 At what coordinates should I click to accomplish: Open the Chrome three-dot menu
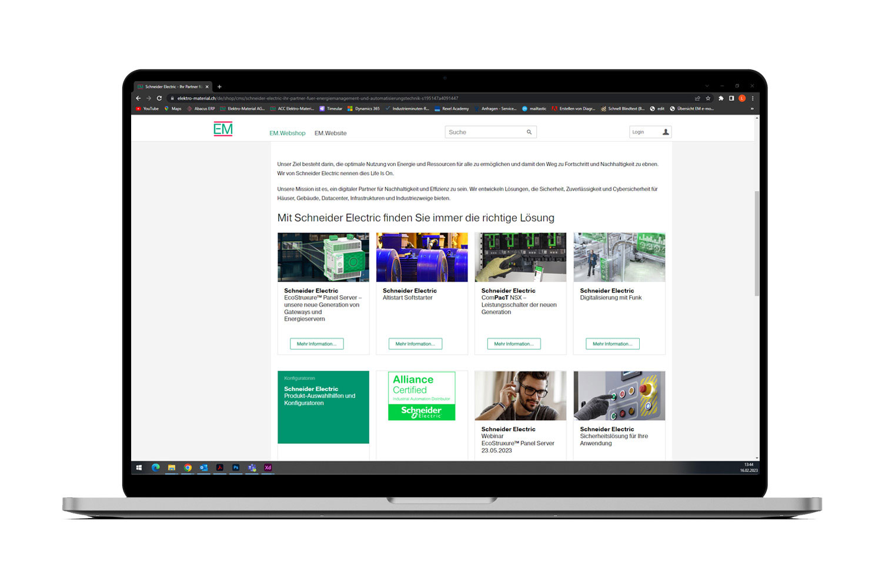753,98
